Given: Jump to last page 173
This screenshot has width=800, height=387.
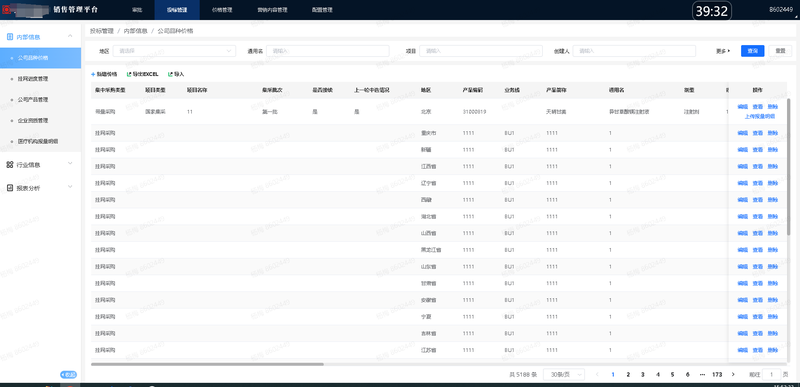Looking at the screenshot, I should tap(717, 374).
